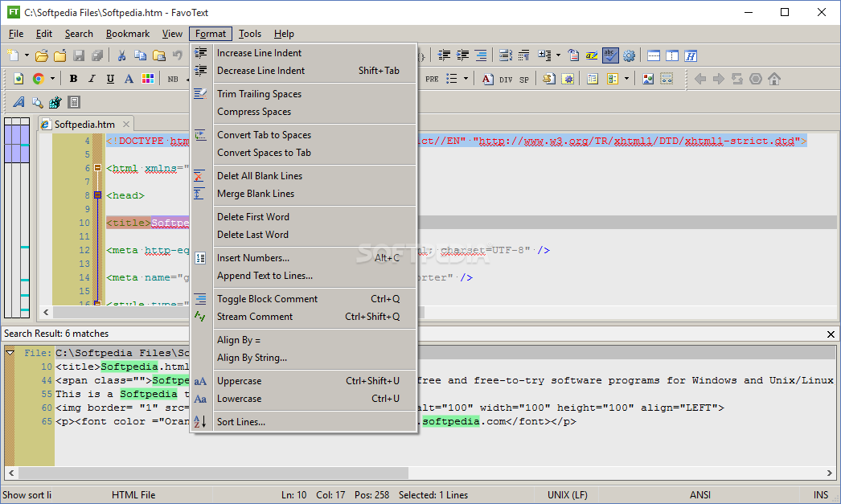
Task: Open settings with the gear icon
Action: tap(629, 55)
